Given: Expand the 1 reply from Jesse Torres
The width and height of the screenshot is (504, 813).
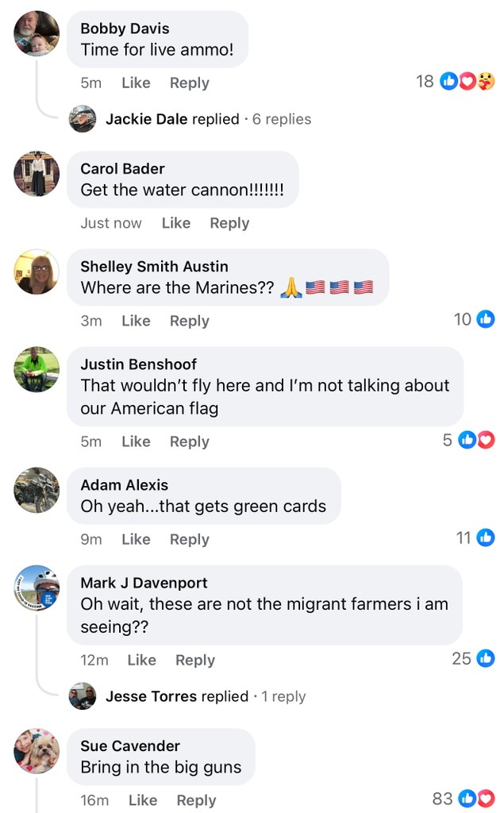Looking at the screenshot, I should coord(283,696).
